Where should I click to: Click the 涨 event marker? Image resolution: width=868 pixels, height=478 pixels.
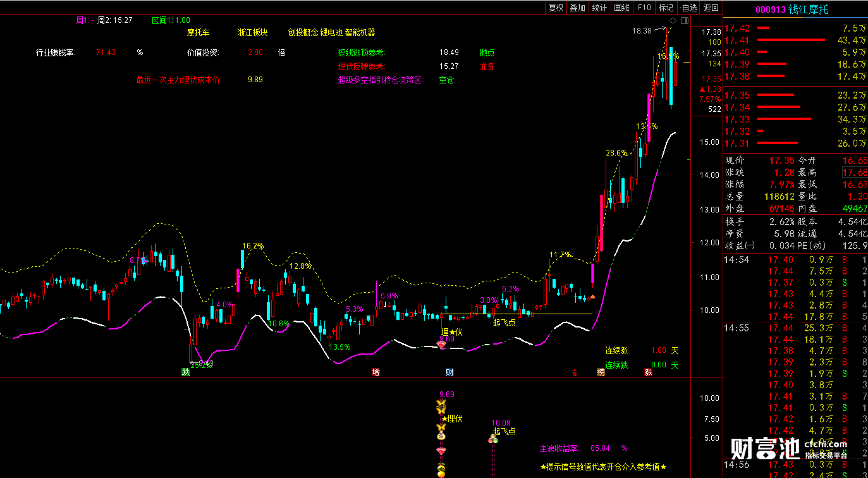(x=648, y=372)
